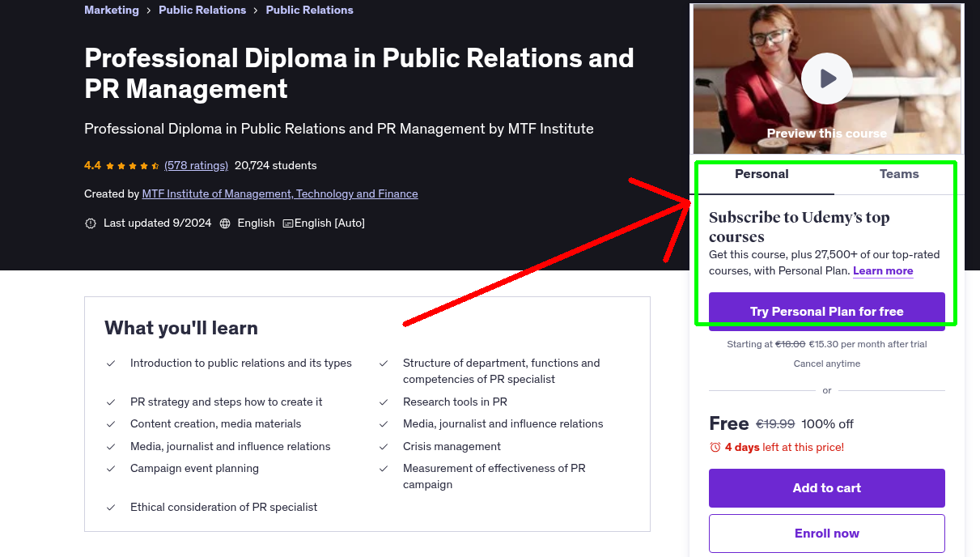Click the clock icon beside Last updated
The width and height of the screenshot is (980, 557).
pyautogui.click(x=91, y=223)
